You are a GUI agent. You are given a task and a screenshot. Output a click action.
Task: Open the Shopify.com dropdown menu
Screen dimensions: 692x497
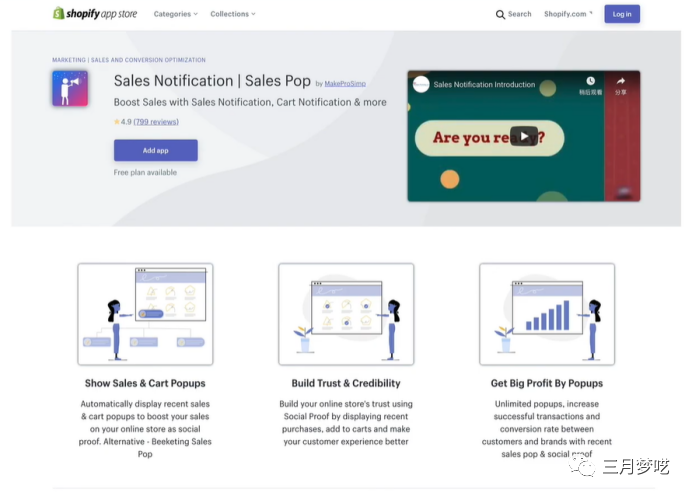click(x=568, y=14)
